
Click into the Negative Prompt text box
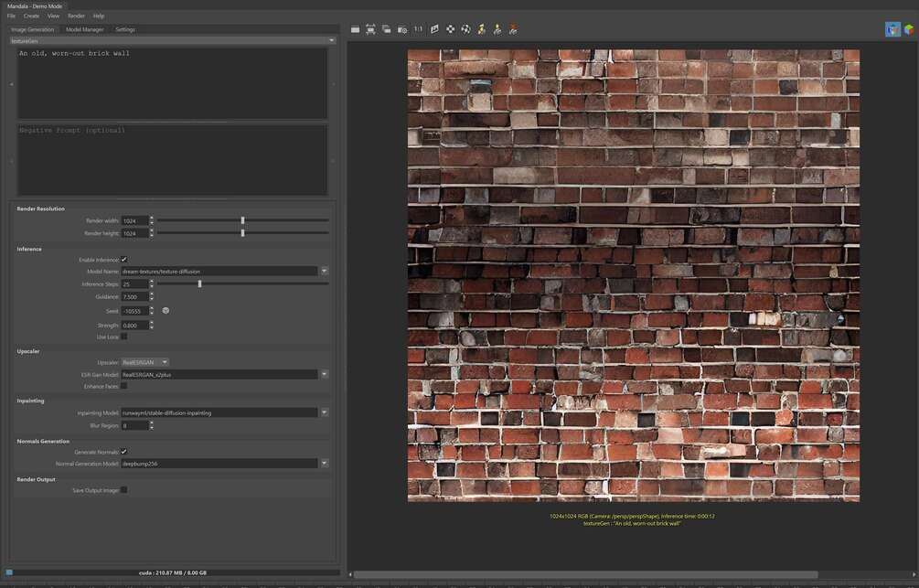(172, 160)
